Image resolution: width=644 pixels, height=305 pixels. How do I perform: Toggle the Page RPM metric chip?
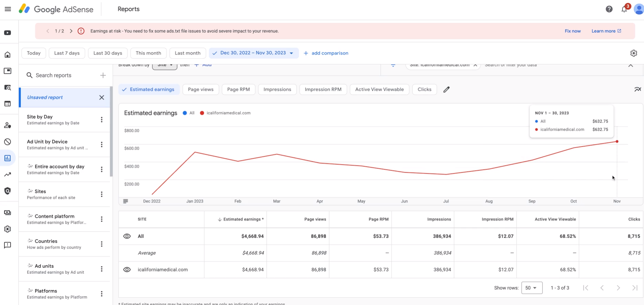pyautogui.click(x=238, y=89)
